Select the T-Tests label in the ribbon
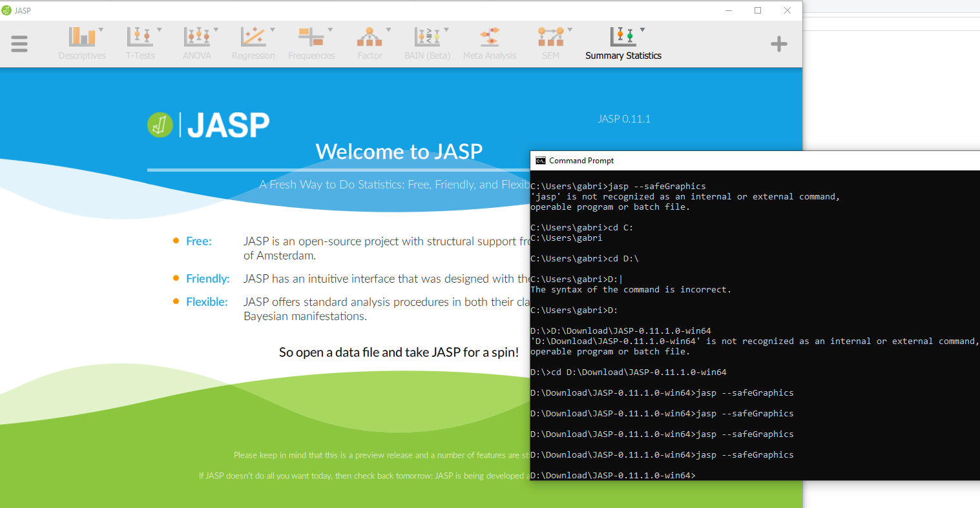 tap(140, 56)
